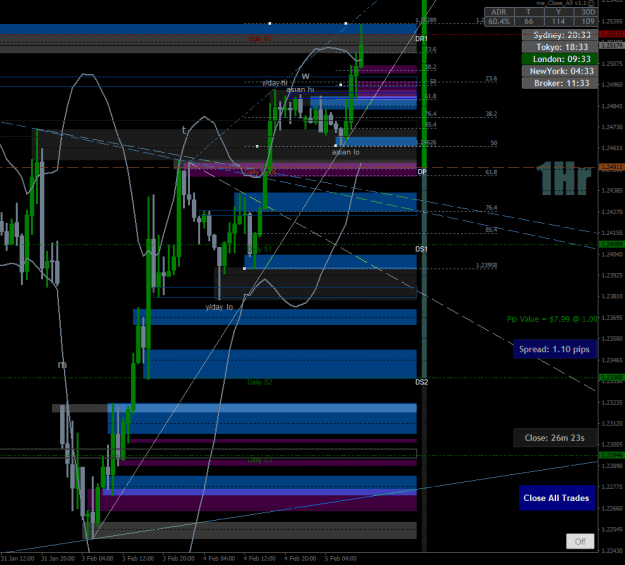625x565 pixels.
Task: Click the 1.22775 price scale label
Action: [x=612, y=487]
